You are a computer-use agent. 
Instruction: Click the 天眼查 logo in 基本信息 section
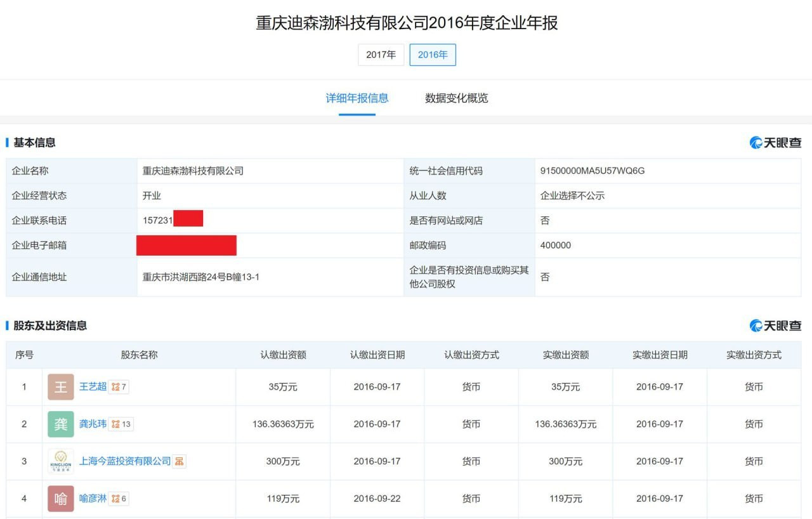click(x=775, y=143)
